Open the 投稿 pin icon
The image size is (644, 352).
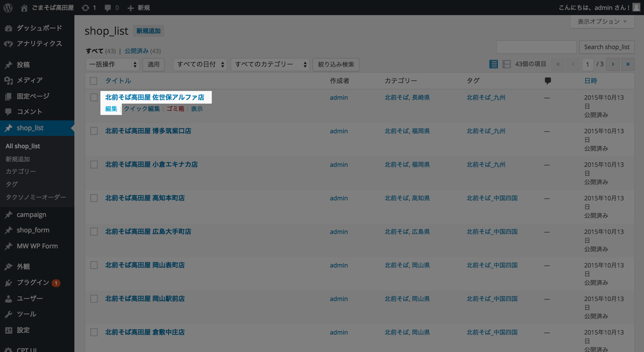pos(9,65)
